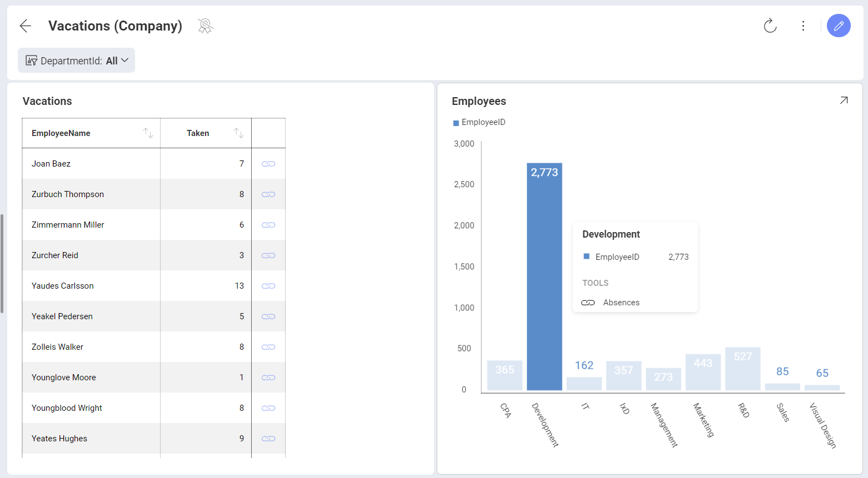Click the Yeates Hughes name cell
This screenshot has width=868, height=478.
click(91, 439)
